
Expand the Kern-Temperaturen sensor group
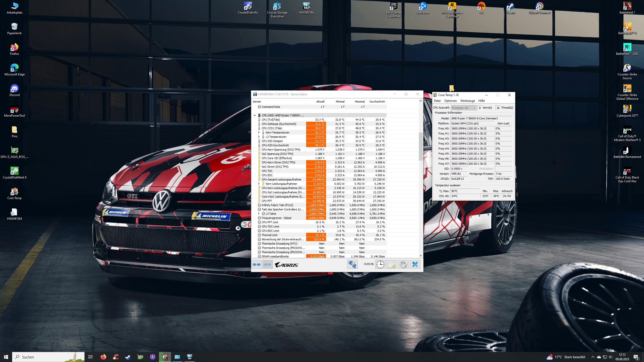pyautogui.click(x=259, y=132)
